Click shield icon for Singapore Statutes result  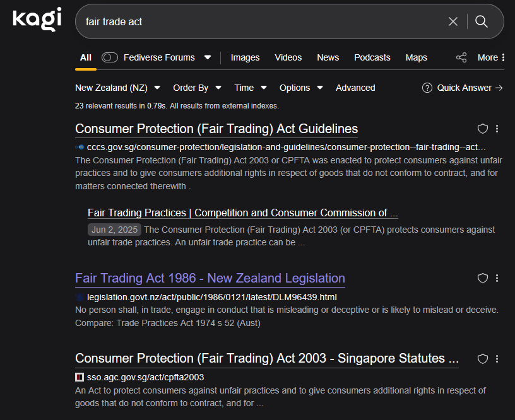coord(483,358)
